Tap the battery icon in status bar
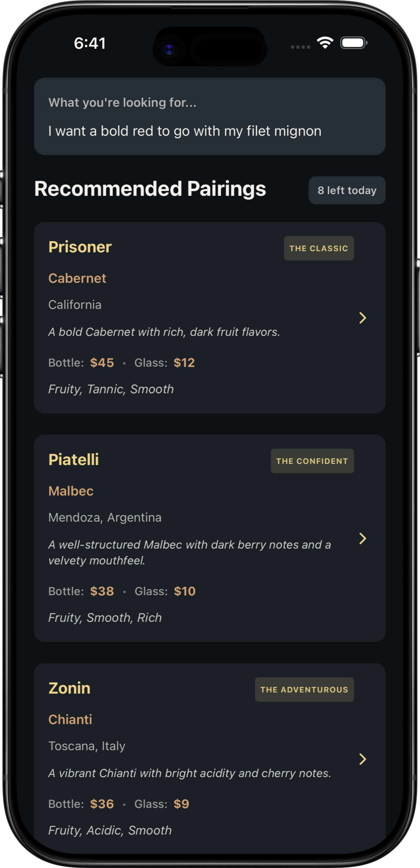This screenshot has height=868, width=420. point(353,43)
